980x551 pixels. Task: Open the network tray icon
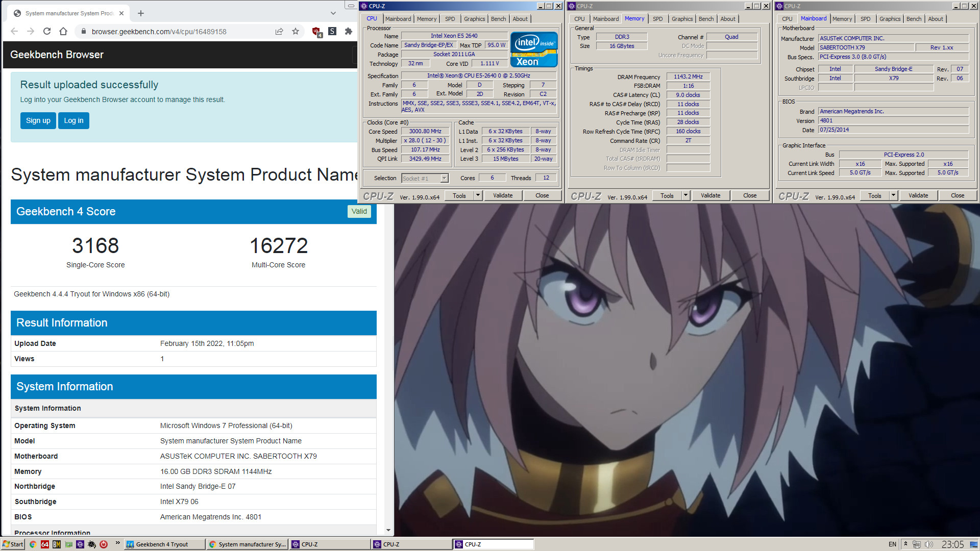click(917, 544)
